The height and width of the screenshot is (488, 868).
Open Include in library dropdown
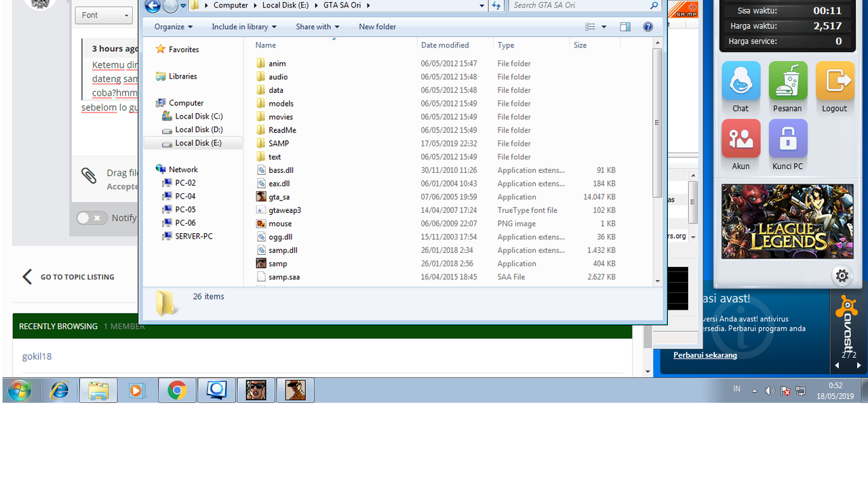[x=244, y=26]
